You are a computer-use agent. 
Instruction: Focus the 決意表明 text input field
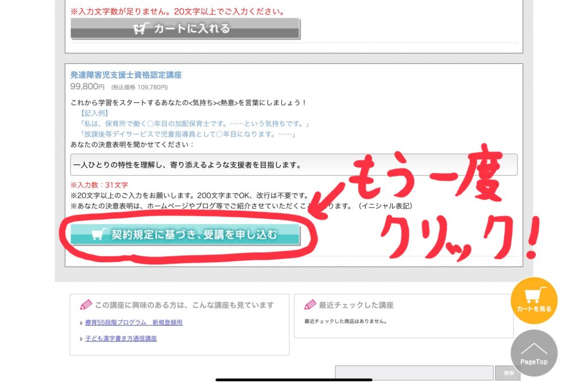[293, 165]
